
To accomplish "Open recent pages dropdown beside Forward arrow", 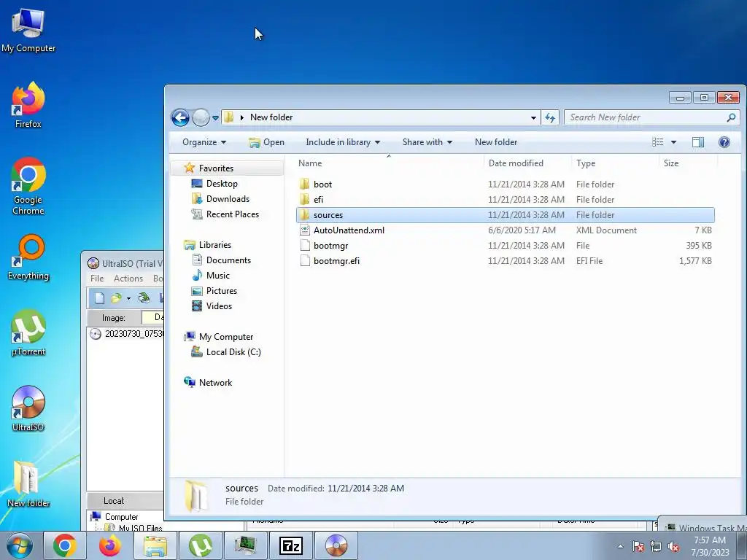I will [215, 117].
